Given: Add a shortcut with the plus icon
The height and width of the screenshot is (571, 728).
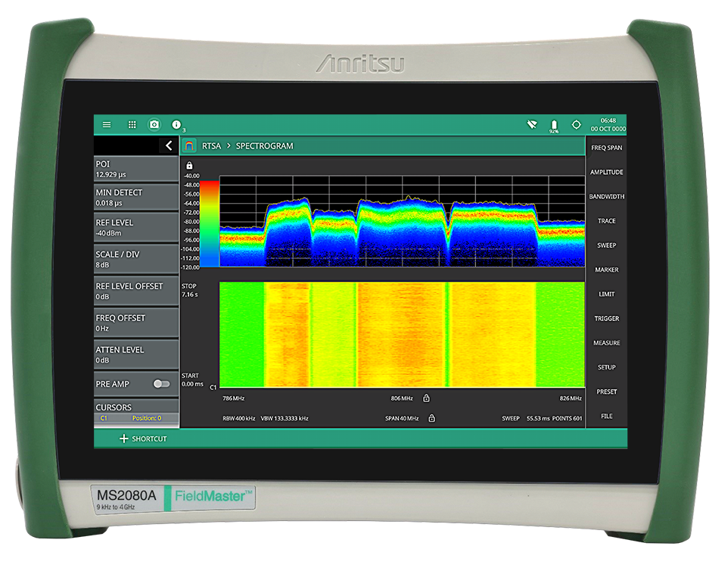Looking at the screenshot, I should coord(123,438).
